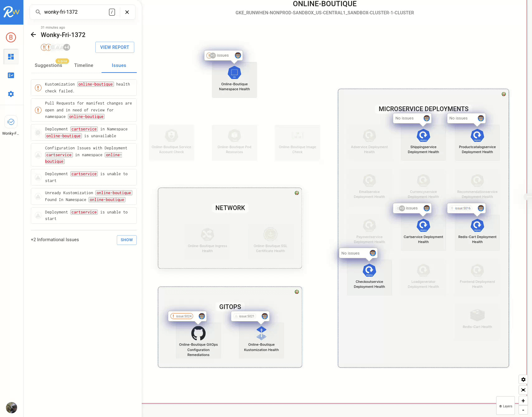The image size is (532, 417).
Task: Click the RunWhen logo in sidebar
Action: click(12, 12)
